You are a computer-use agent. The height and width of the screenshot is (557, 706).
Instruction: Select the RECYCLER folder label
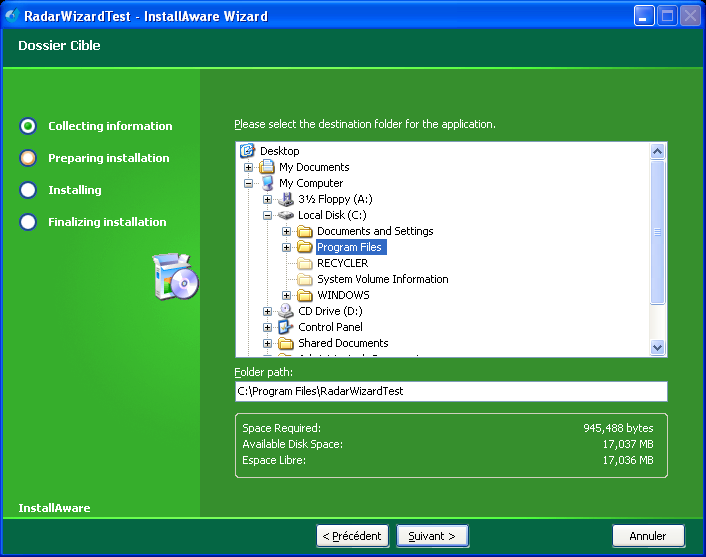pyautogui.click(x=342, y=263)
